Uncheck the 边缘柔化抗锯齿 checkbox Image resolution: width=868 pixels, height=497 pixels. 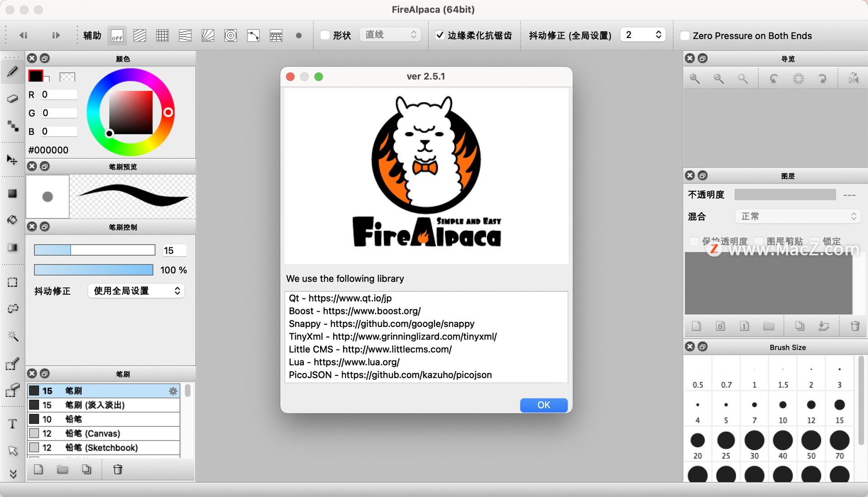[x=439, y=35]
